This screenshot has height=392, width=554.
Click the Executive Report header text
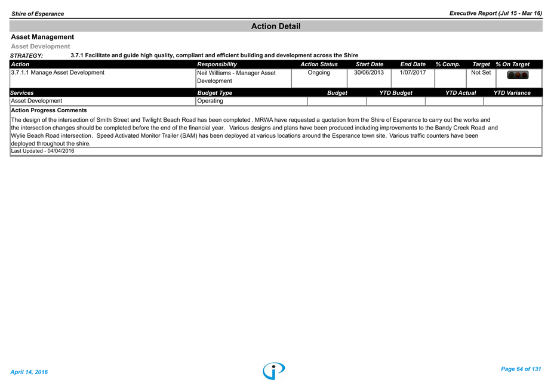tap(495, 13)
